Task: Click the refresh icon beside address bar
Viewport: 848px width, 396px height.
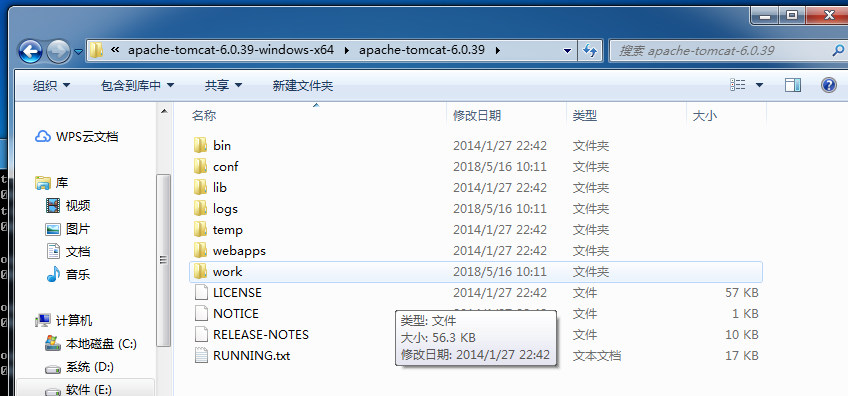Action: coord(589,51)
